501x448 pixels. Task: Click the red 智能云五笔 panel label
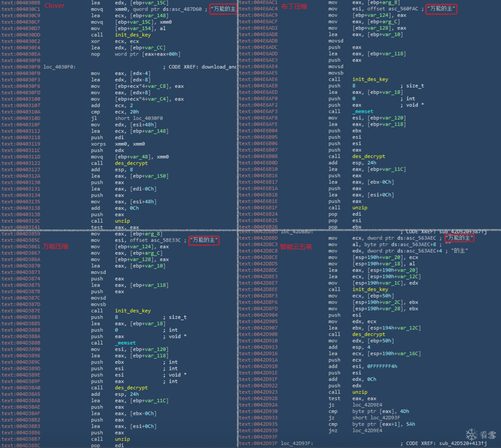tap(296, 247)
